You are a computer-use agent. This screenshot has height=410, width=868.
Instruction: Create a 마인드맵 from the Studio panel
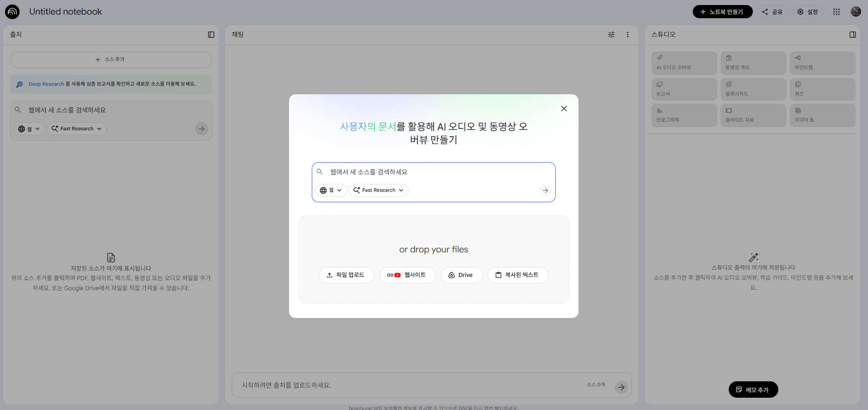pyautogui.click(x=822, y=63)
